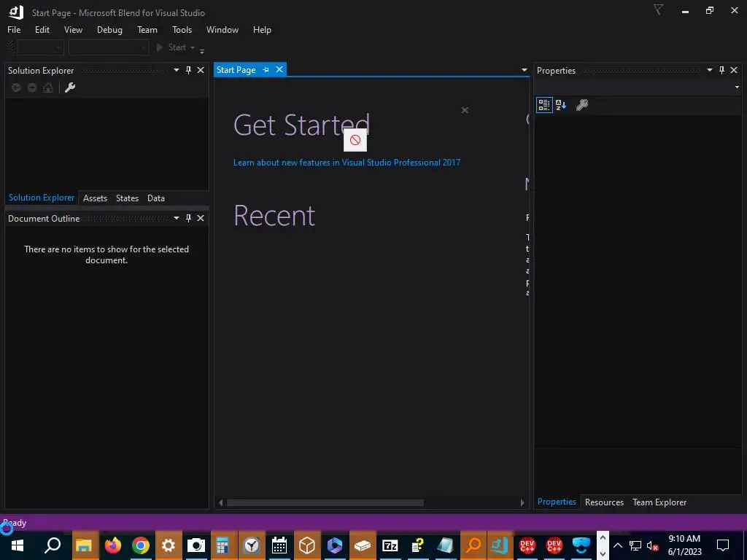The image size is (747, 560).
Task: Show hidden system tray icons
Action: click(617, 545)
